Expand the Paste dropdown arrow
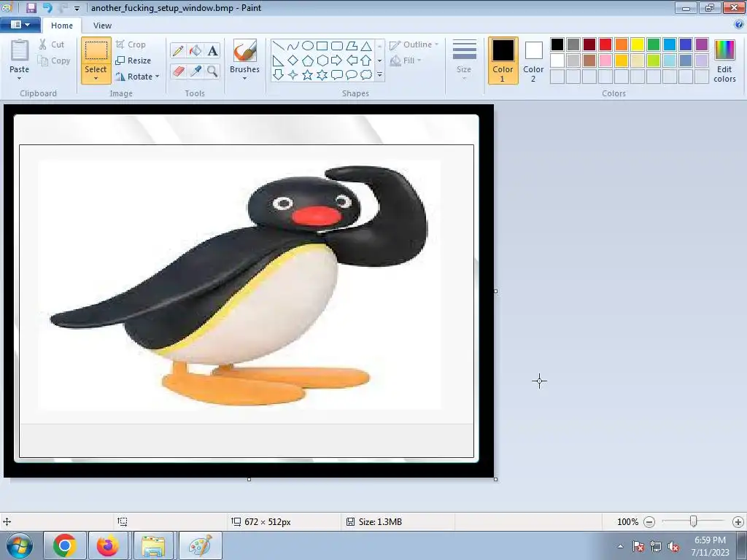 pos(19,79)
